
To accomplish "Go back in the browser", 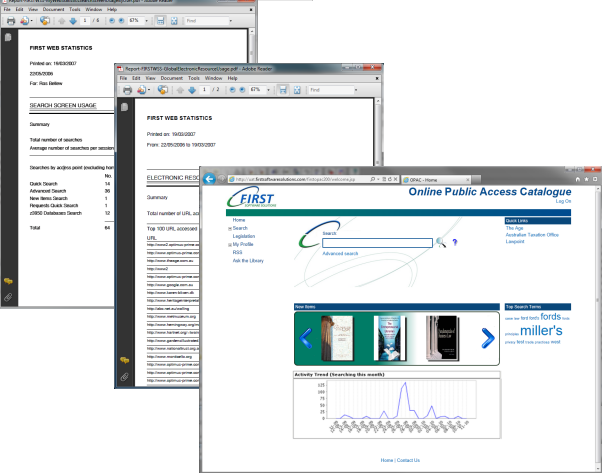I will click(209, 179).
